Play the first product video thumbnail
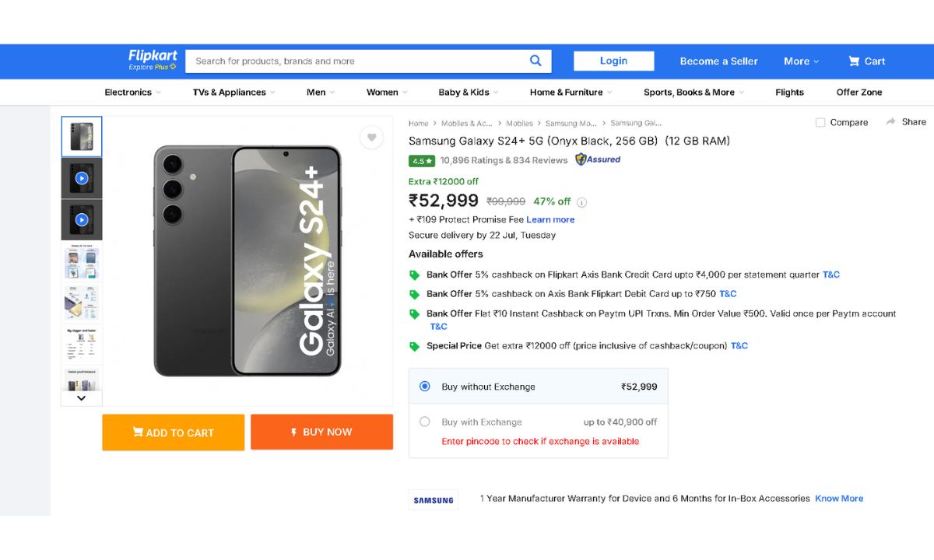The image size is (934, 560). click(82, 178)
